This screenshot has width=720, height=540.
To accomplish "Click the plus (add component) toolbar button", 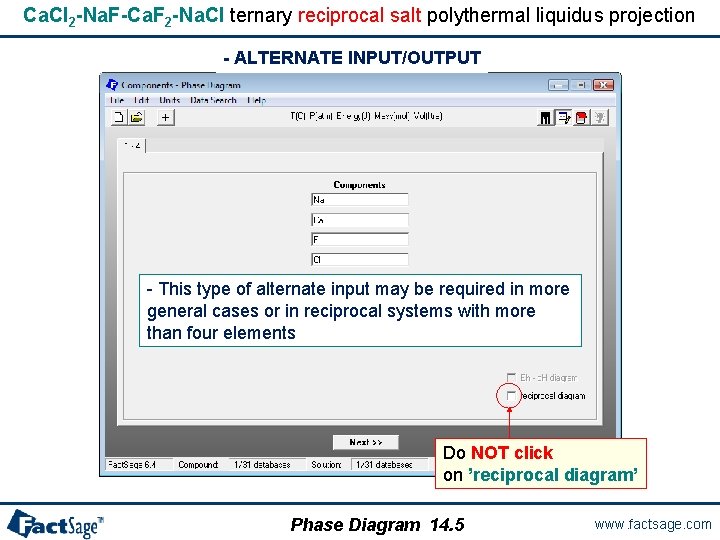I will [165, 118].
